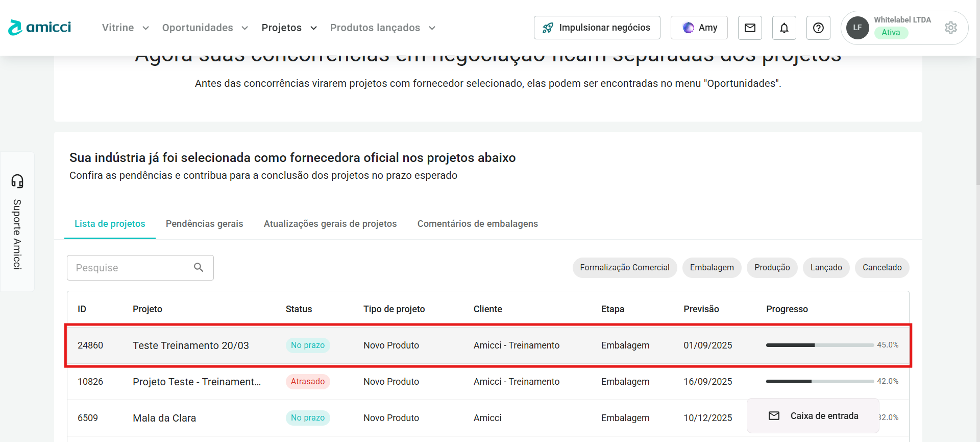
Task: Switch to Pendências gerais tab
Action: (x=204, y=224)
